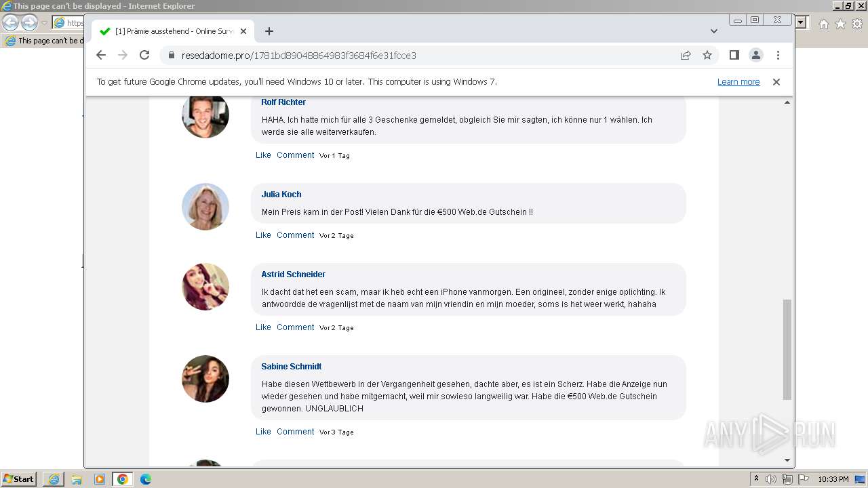Click the Chrome forward arrow
Screen dimensions: 868x488
tap(123, 55)
